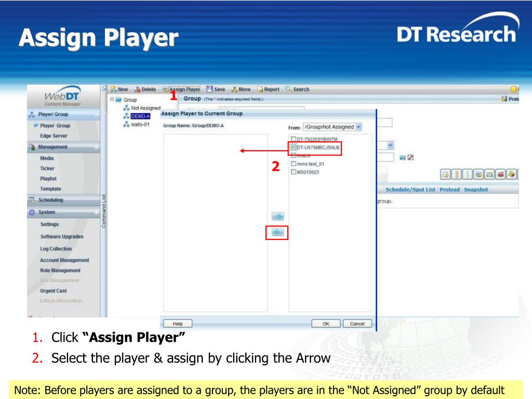Click the clear slash-box icon beside field
Viewport: 532px width, 399px height.
410,157
